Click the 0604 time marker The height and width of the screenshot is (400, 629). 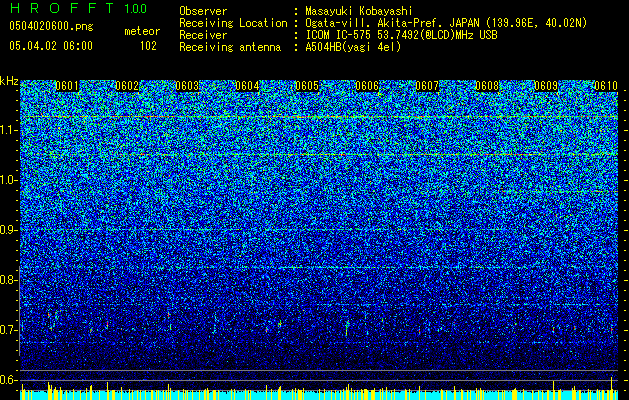click(x=247, y=86)
